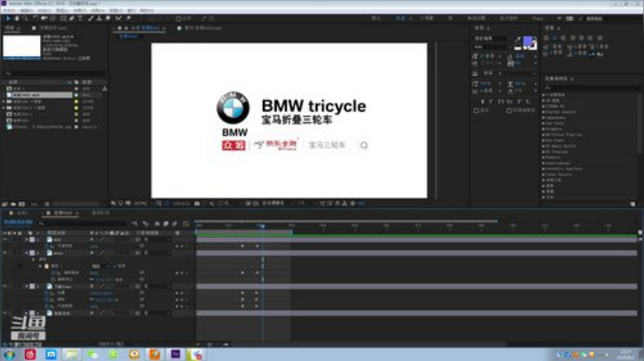Click the timeline current time 0:00:02:02

[19, 222]
